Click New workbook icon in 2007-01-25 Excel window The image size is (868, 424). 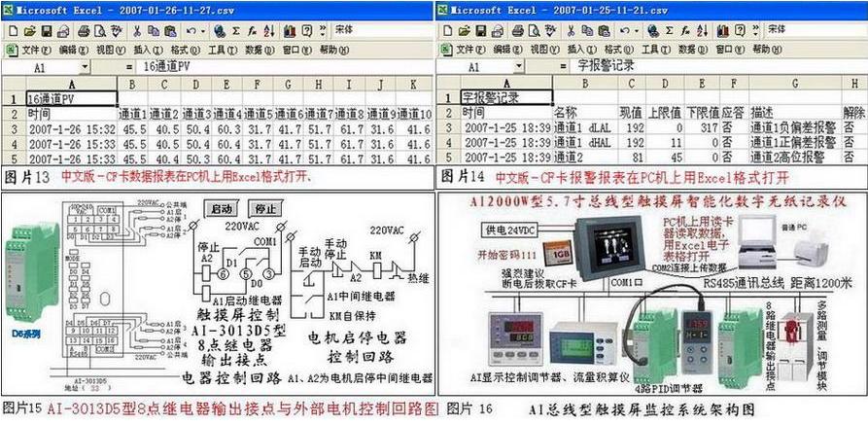tap(446, 31)
